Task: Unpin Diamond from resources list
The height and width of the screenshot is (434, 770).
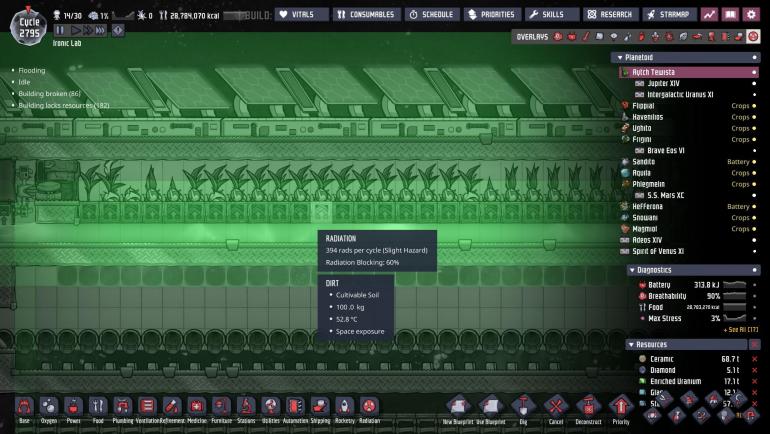Action: (754, 369)
